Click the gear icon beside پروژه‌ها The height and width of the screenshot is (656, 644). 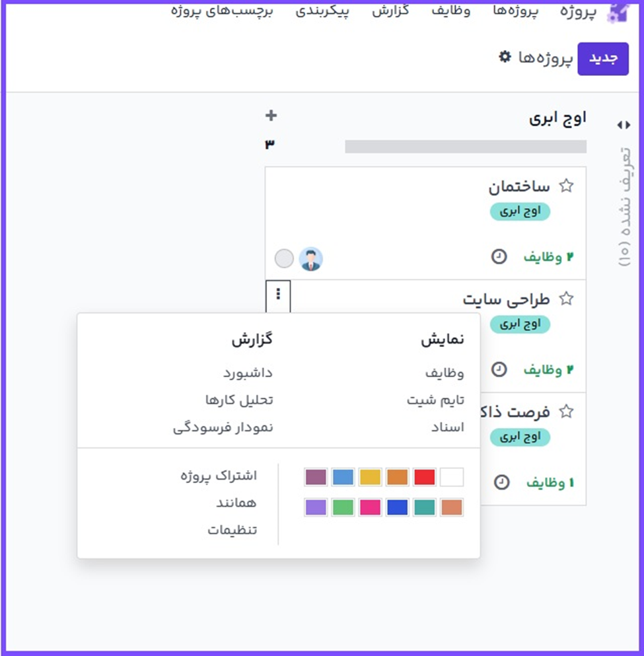point(505,57)
